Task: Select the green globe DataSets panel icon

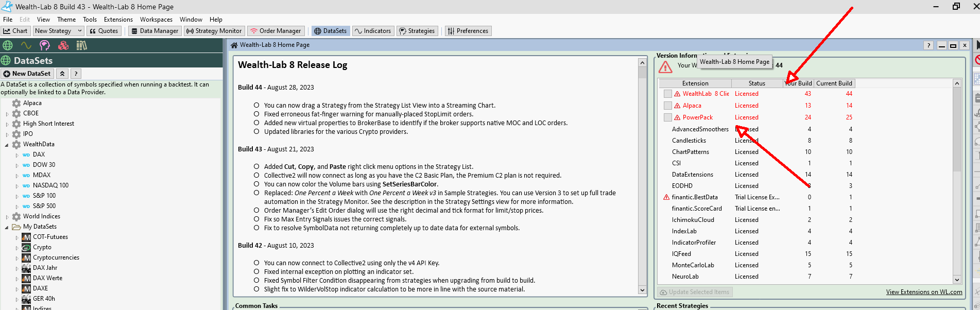Action: click(8, 45)
